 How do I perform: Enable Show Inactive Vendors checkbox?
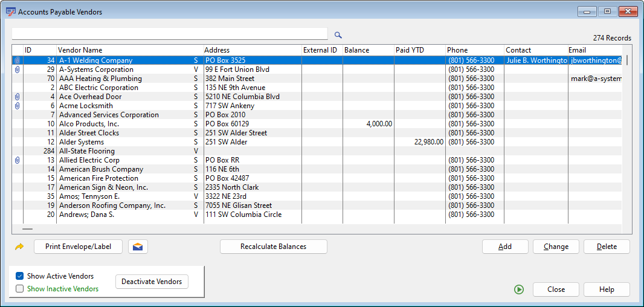pos(20,289)
